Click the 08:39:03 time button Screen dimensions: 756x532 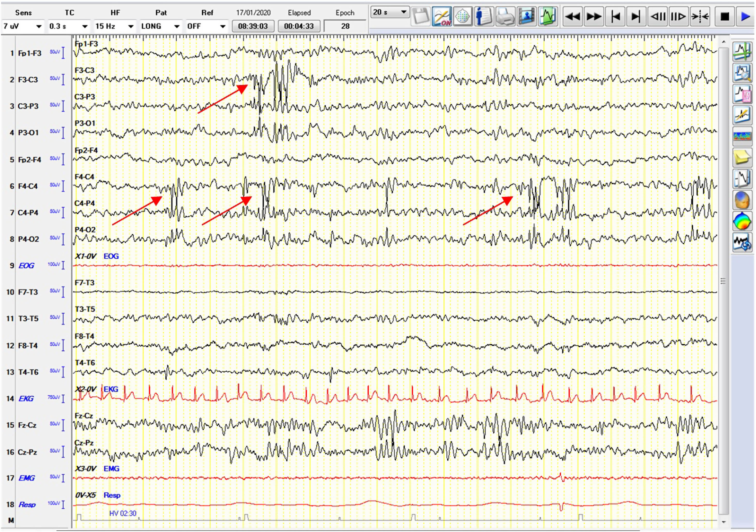[x=253, y=26]
